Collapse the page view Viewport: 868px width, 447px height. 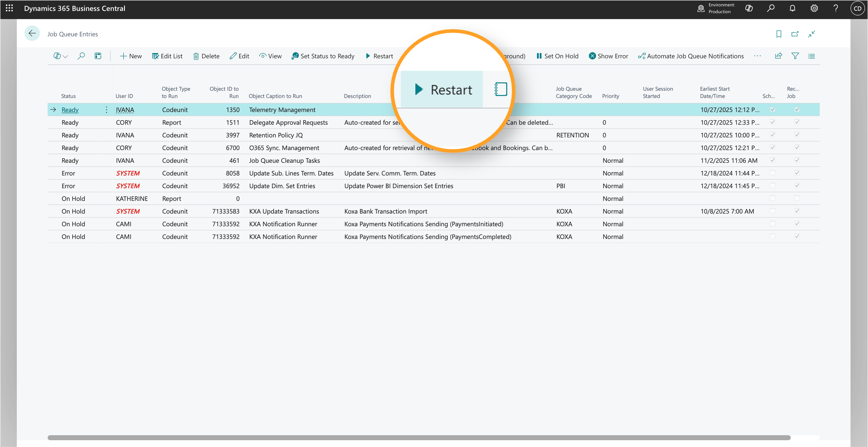point(811,34)
